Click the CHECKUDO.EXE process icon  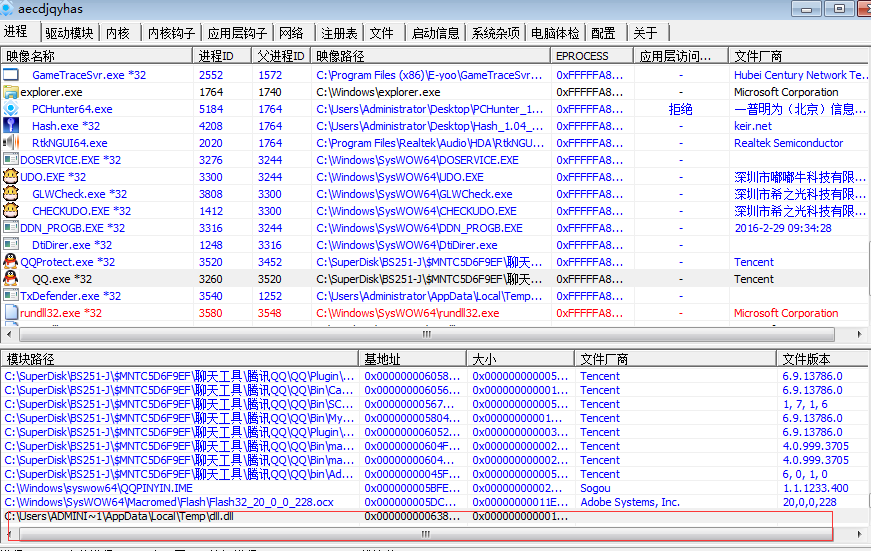click(x=11, y=211)
